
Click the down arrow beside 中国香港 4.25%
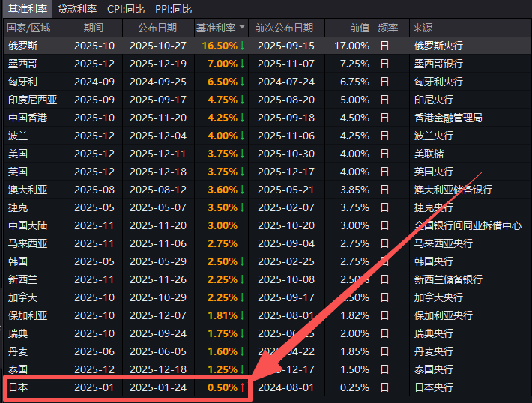point(242,118)
